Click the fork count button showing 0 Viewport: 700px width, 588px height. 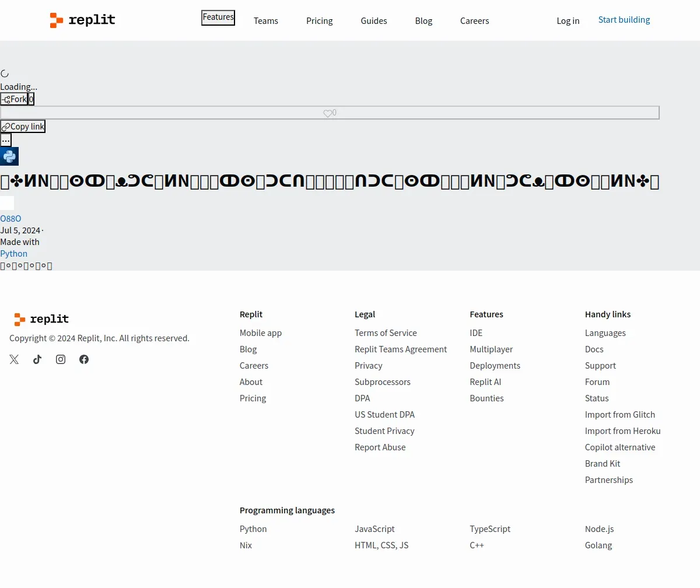point(32,99)
